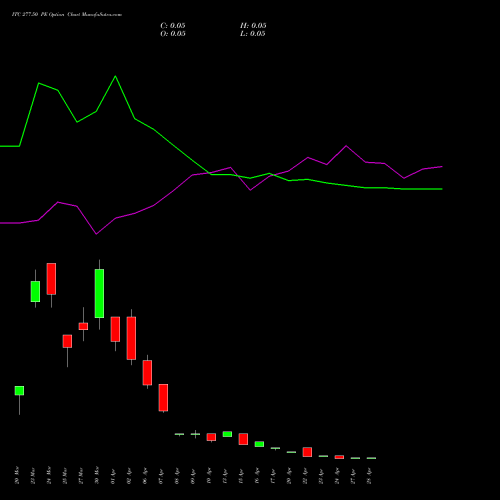Click the small red candle above 24 Apr
500x500 pixels.
pos(339,457)
